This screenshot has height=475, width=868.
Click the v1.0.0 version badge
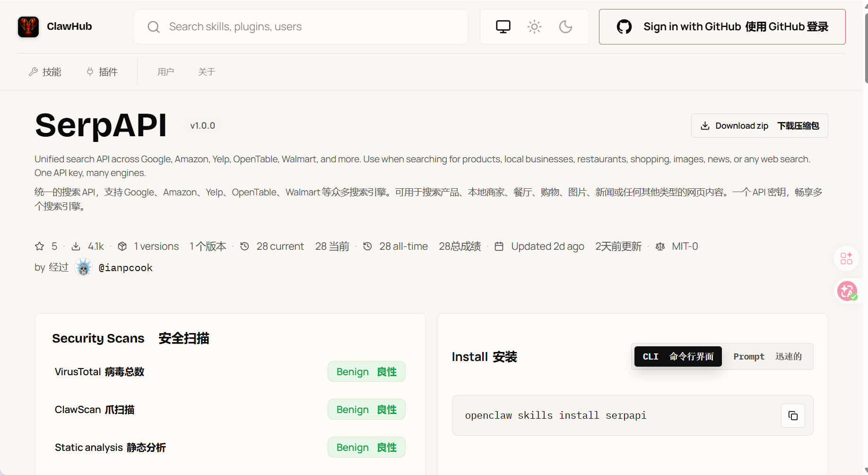(203, 126)
